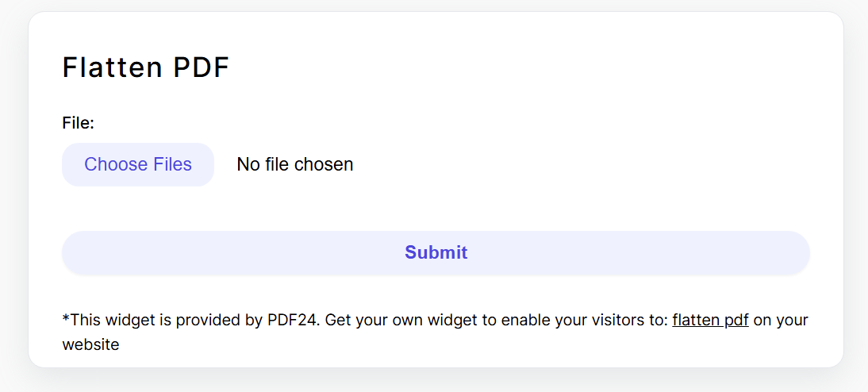Click the word 'PDF' in the title
Viewport: 868px width, 392px height.
click(x=202, y=67)
